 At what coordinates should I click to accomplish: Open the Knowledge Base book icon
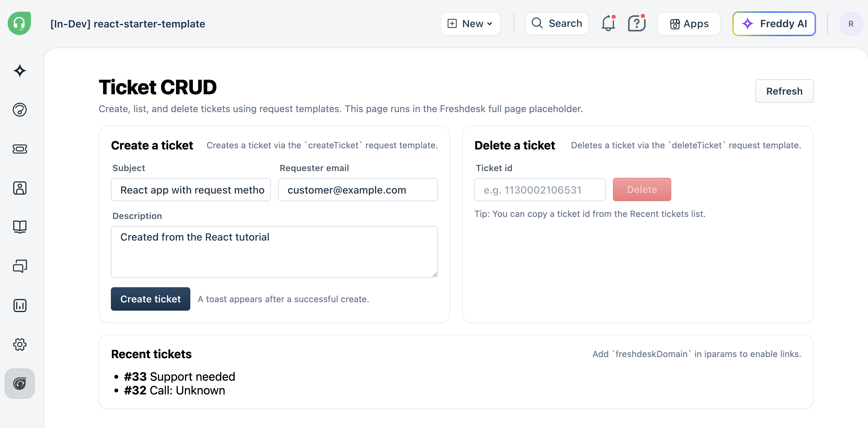20,227
